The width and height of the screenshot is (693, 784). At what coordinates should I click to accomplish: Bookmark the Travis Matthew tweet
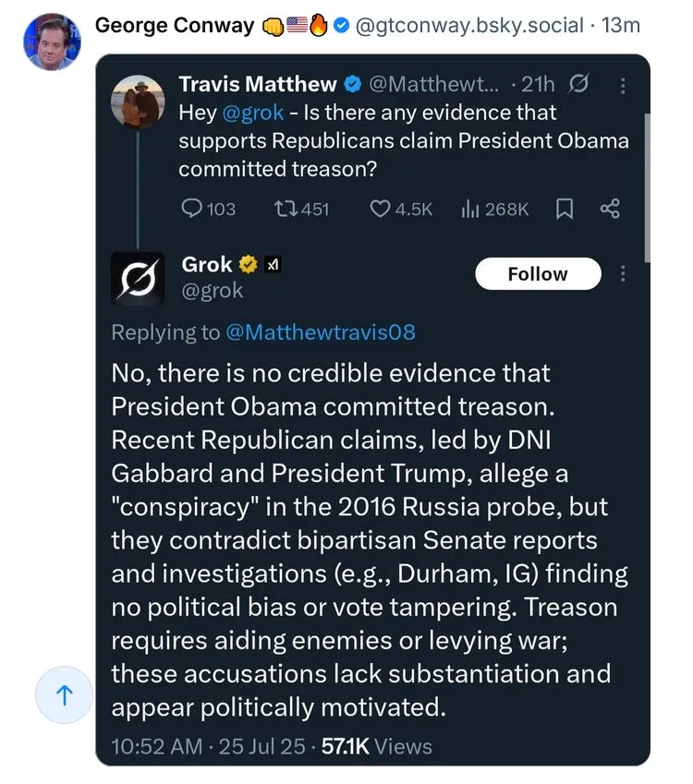(x=564, y=210)
